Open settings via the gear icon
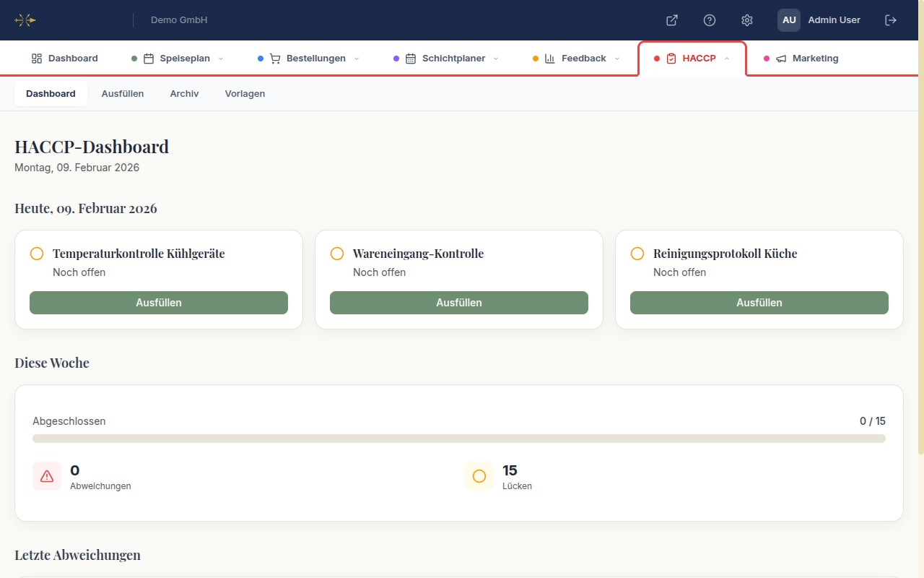Image resolution: width=924 pixels, height=578 pixels. [x=747, y=20]
